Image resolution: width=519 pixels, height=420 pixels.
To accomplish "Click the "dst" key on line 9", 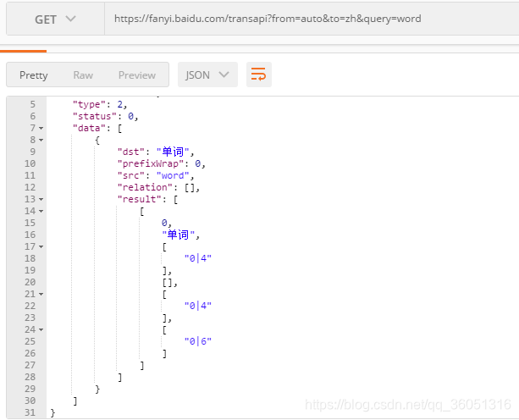I will [131, 152].
